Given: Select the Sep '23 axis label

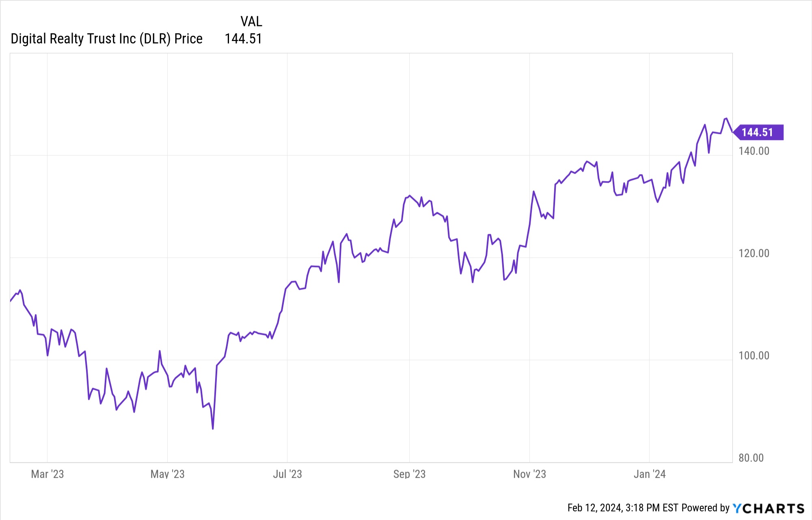Looking at the screenshot, I should pos(409,474).
